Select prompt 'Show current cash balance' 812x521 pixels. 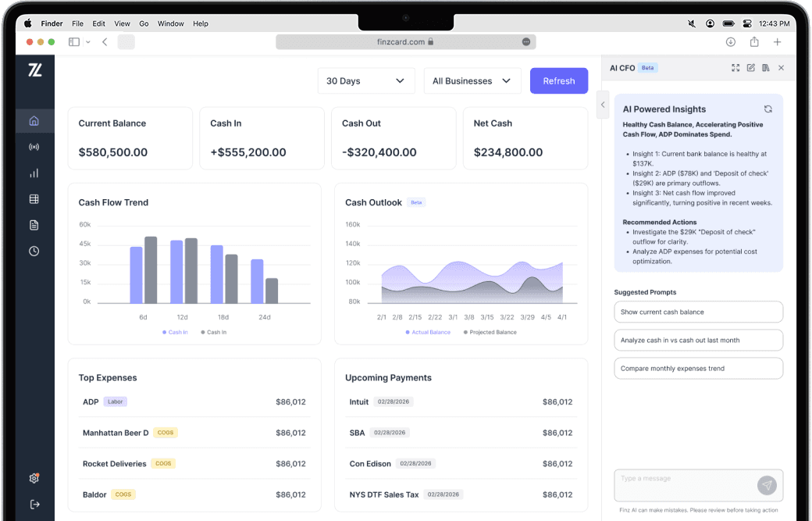698,312
